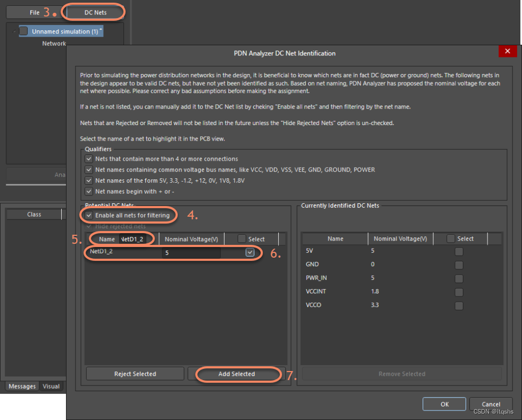Click the Class column header

34,215
